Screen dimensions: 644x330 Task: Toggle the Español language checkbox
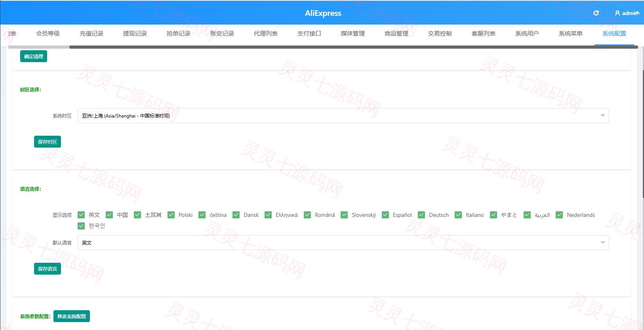pyautogui.click(x=385, y=215)
